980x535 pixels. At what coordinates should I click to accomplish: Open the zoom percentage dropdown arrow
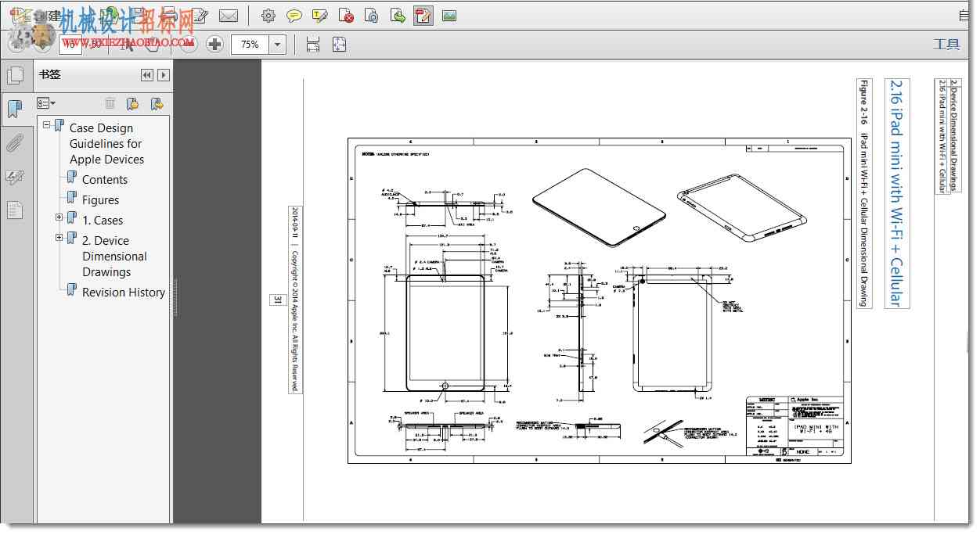[x=277, y=45]
